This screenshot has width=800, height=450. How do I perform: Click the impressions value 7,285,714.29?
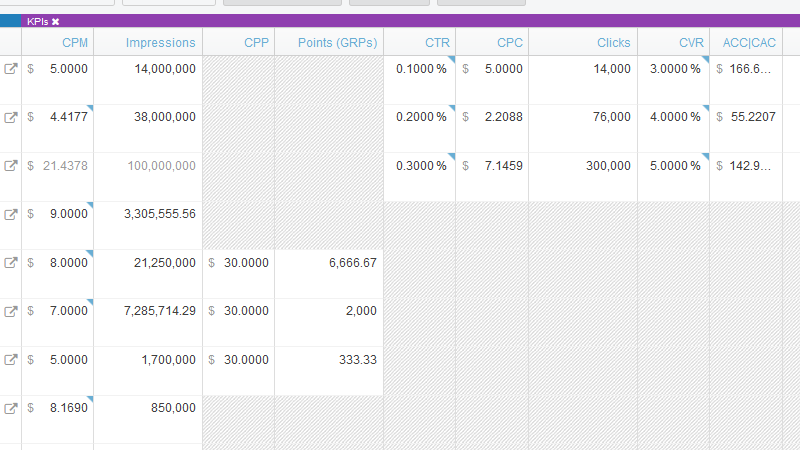(x=160, y=311)
